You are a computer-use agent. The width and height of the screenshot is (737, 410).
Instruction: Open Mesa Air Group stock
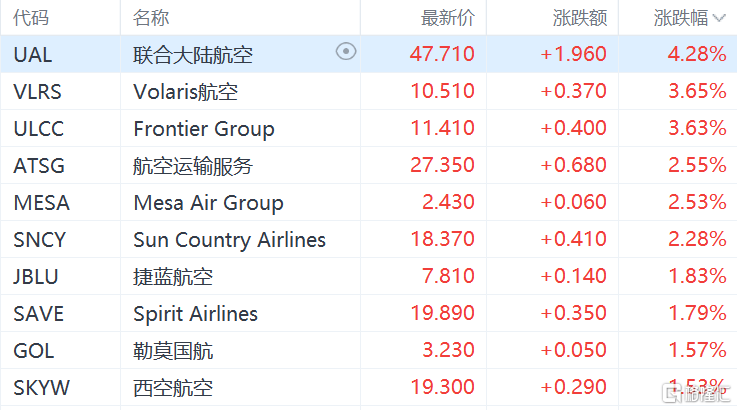pos(208,202)
